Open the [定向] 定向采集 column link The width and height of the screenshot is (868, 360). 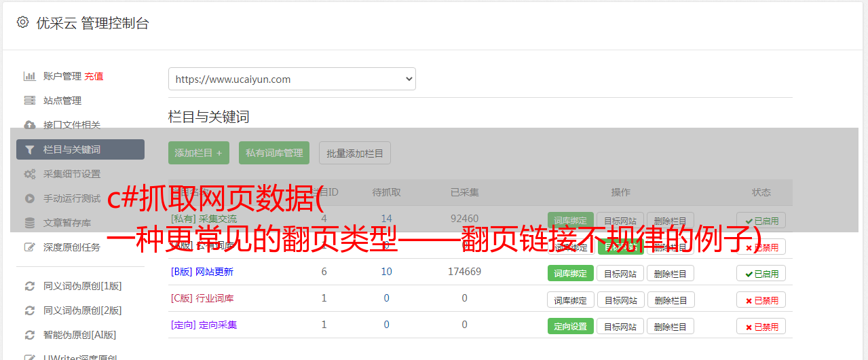204,325
